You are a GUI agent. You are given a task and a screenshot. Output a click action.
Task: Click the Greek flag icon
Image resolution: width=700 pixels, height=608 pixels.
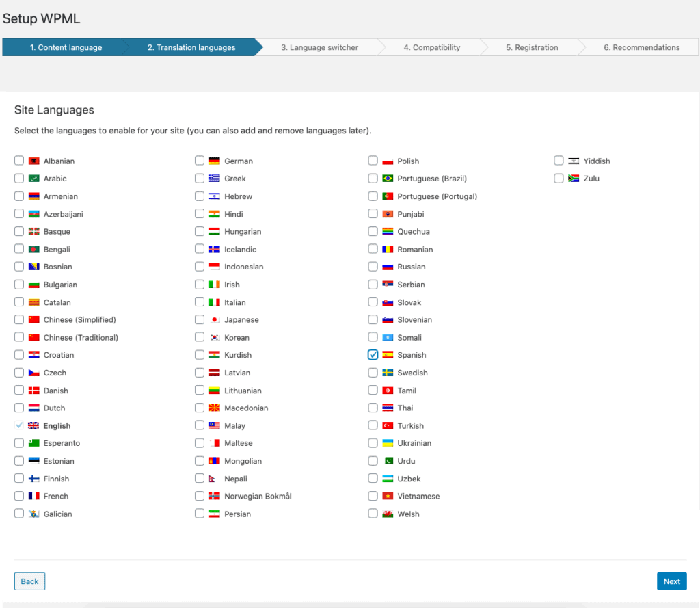click(214, 179)
